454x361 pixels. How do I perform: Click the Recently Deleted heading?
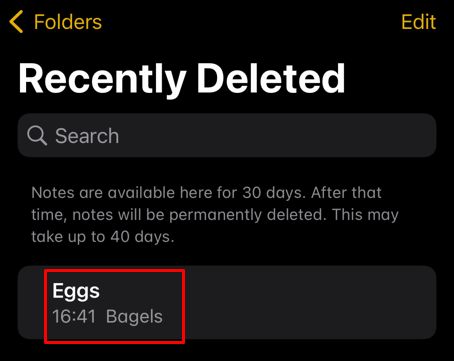pyautogui.click(x=182, y=79)
